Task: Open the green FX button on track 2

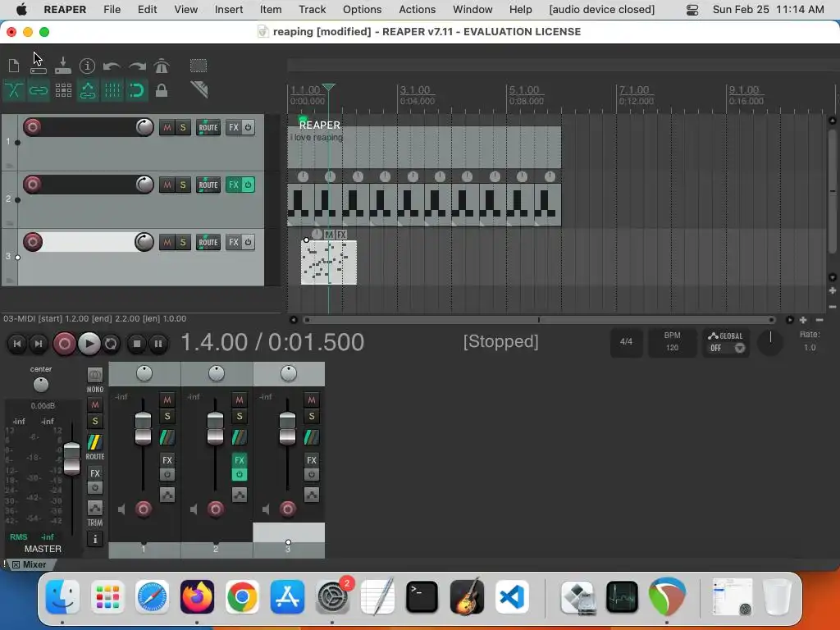Action: (x=234, y=185)
